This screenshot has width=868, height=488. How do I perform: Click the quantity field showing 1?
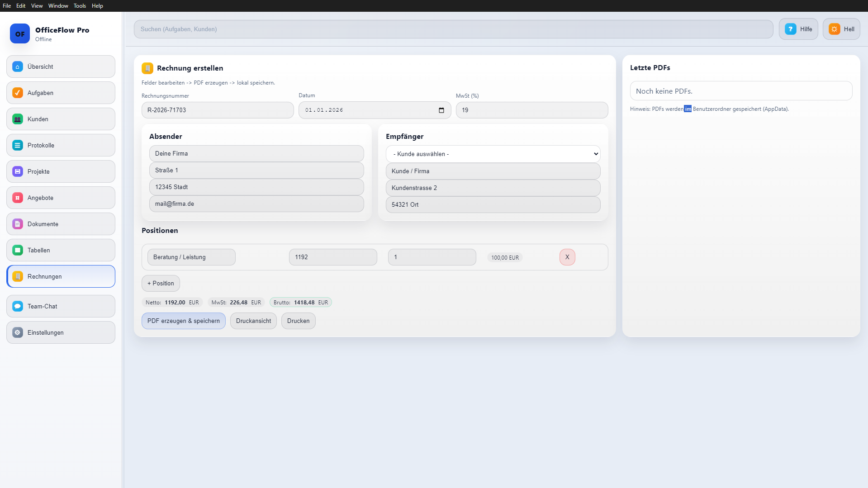click(432, 257)
